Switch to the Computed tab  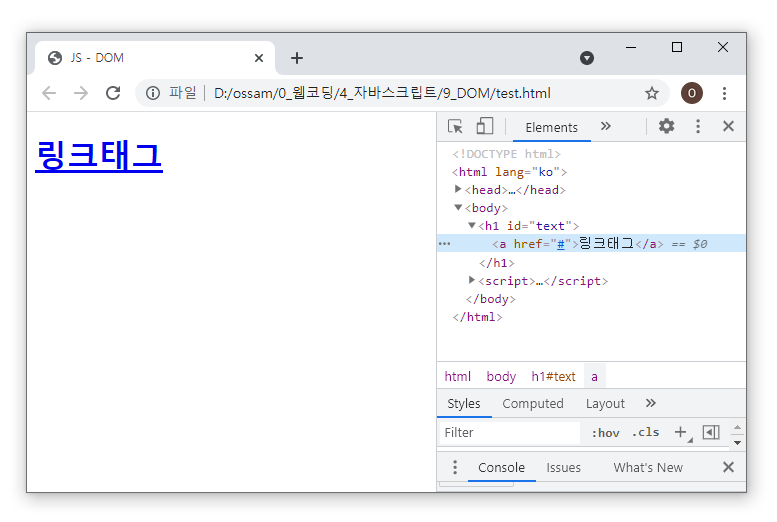coord(533,404)
